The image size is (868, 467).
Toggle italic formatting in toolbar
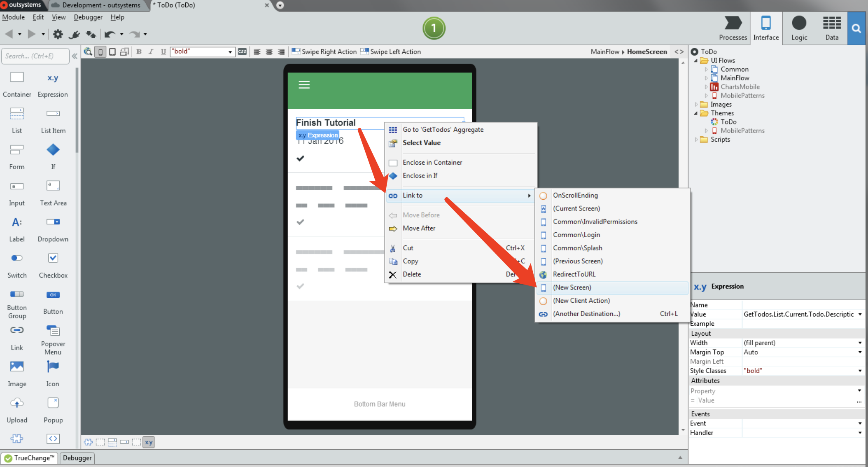[x=151, y=52]
